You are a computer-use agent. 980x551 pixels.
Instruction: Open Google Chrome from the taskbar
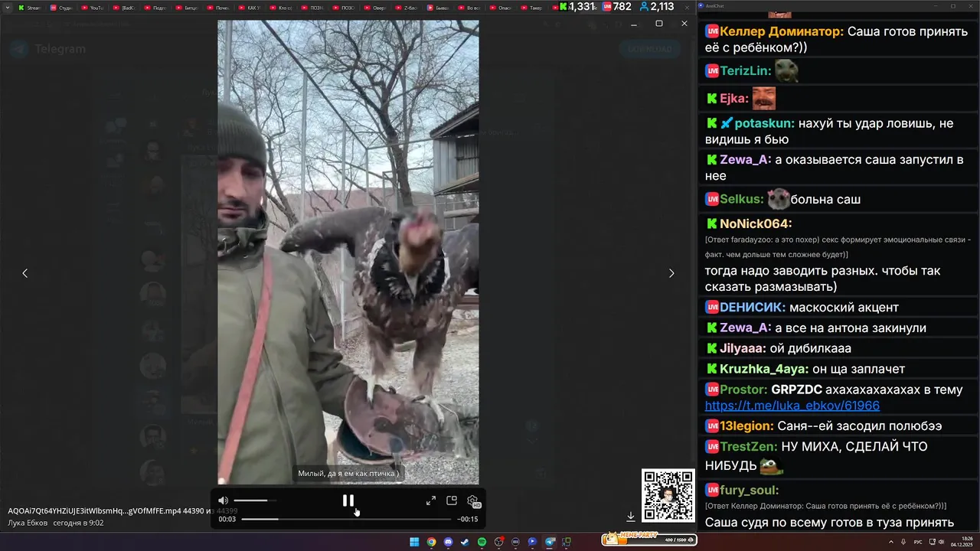431,542
